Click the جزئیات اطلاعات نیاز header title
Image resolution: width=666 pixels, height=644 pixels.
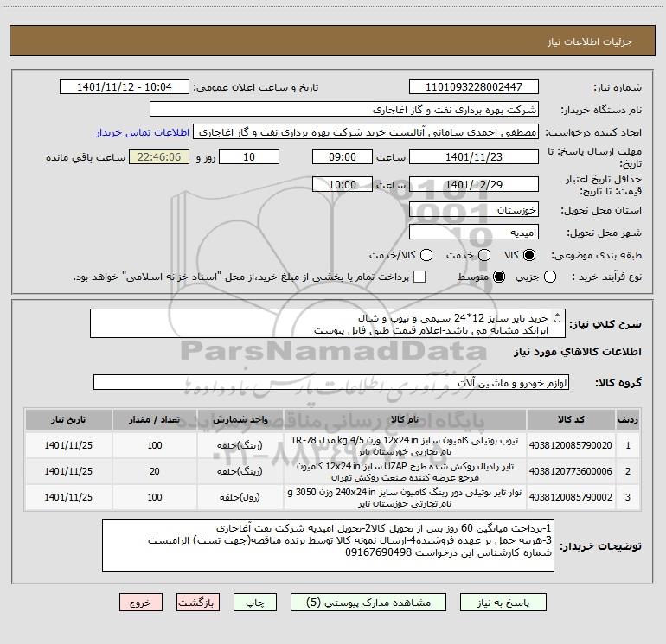coord(590,41)
